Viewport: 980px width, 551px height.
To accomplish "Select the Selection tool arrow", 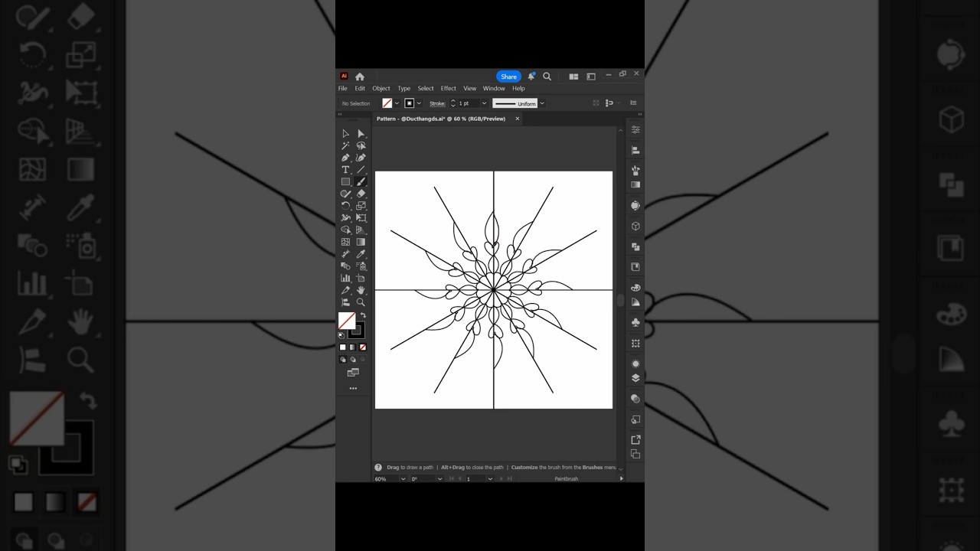I will point(345,133).
